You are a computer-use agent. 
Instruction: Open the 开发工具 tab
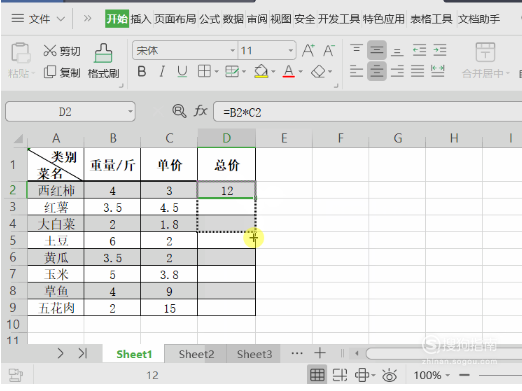339,19
